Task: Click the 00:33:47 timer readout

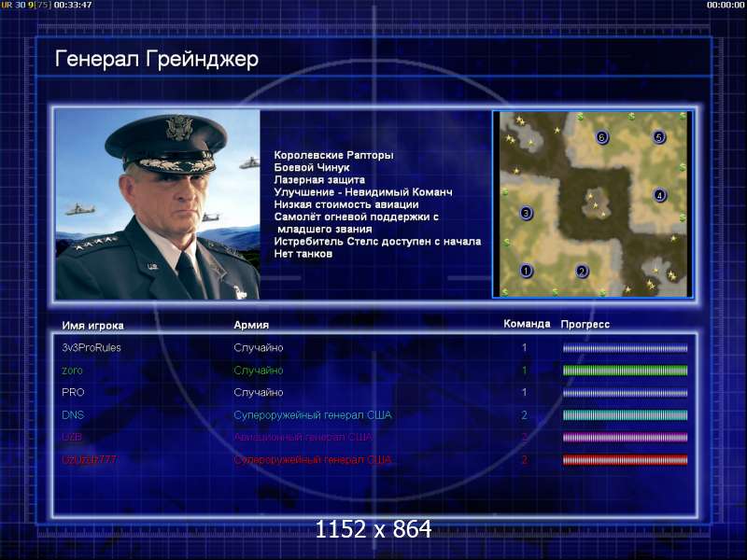Action: point(73,5)
